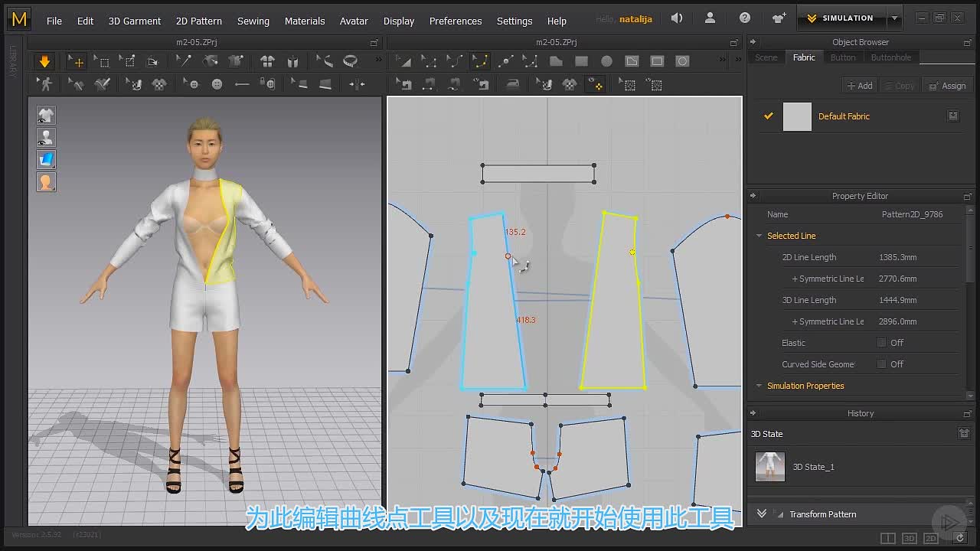Expand the Transform Pattern double chevron
The width and height of the screenshot is (980, 551).
762,514
